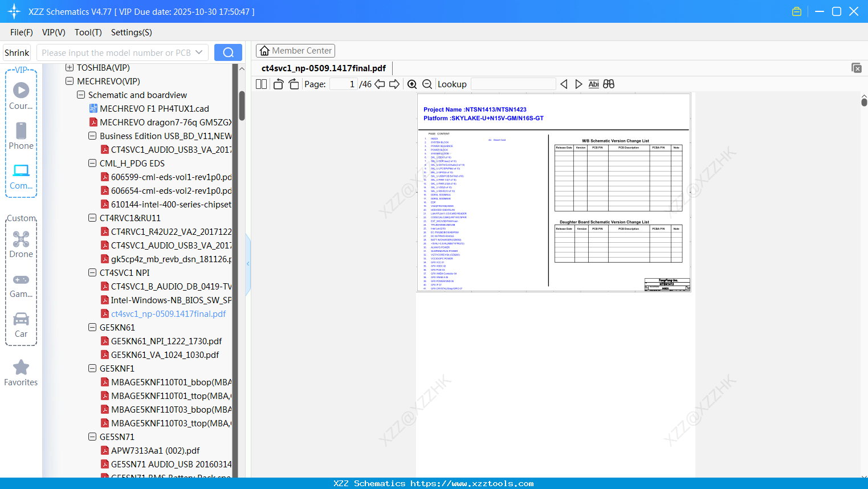868x489 pixels.
Task: Toggle the Abi match option
Action: click(593, 84)
